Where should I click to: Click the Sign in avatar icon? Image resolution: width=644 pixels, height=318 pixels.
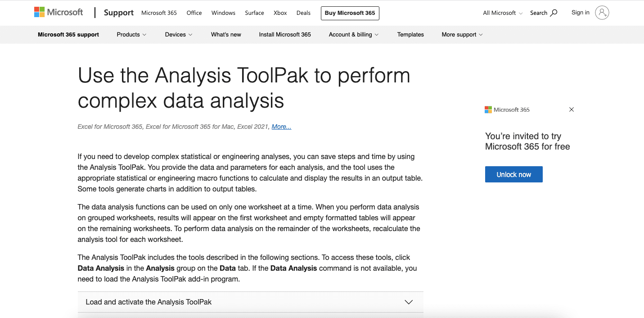coord(602,13)
